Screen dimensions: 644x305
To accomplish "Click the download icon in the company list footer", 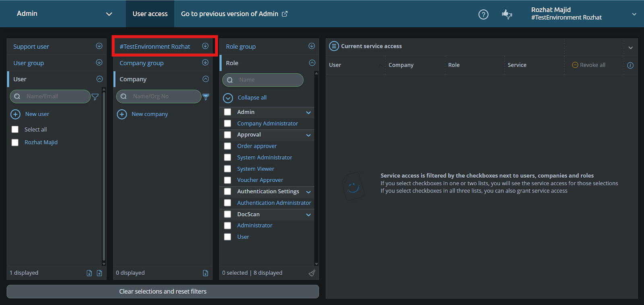I will pyautogui.click(x=205, y=273).
